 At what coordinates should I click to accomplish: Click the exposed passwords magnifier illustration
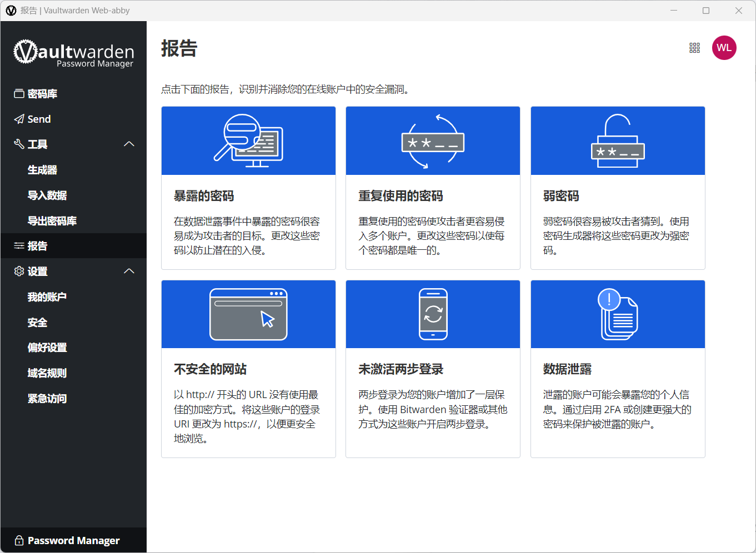coord(248,140)
